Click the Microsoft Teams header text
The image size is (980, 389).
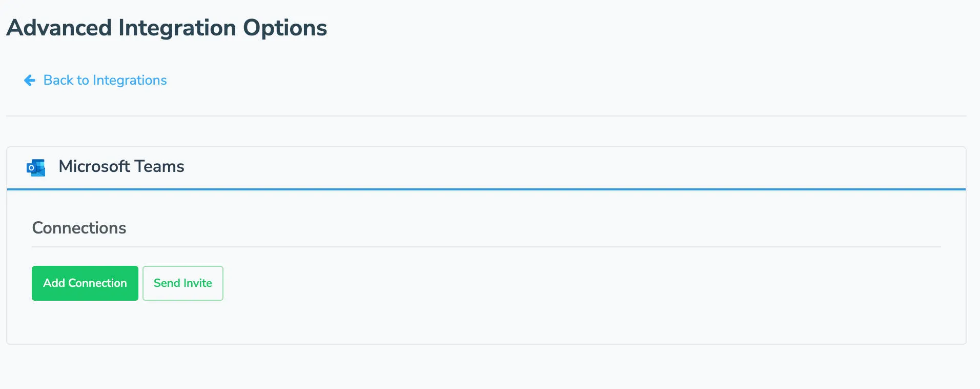[x=121, y=167]
